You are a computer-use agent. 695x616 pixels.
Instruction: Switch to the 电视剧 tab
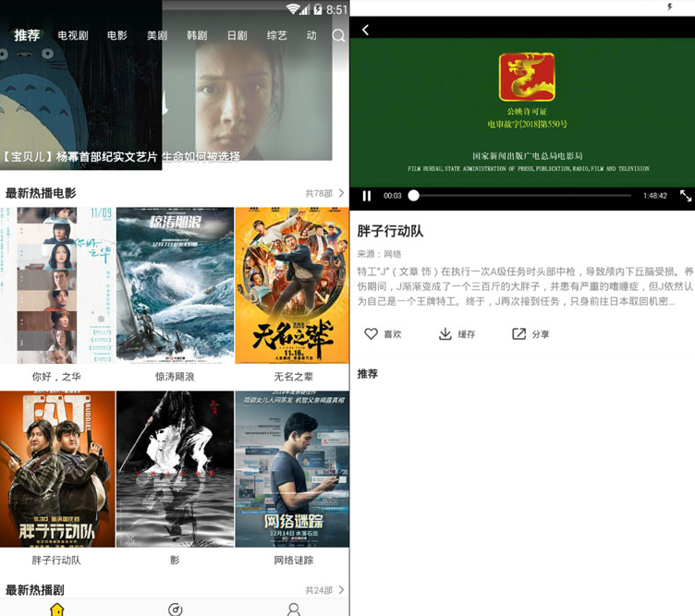tap(73, 35)
